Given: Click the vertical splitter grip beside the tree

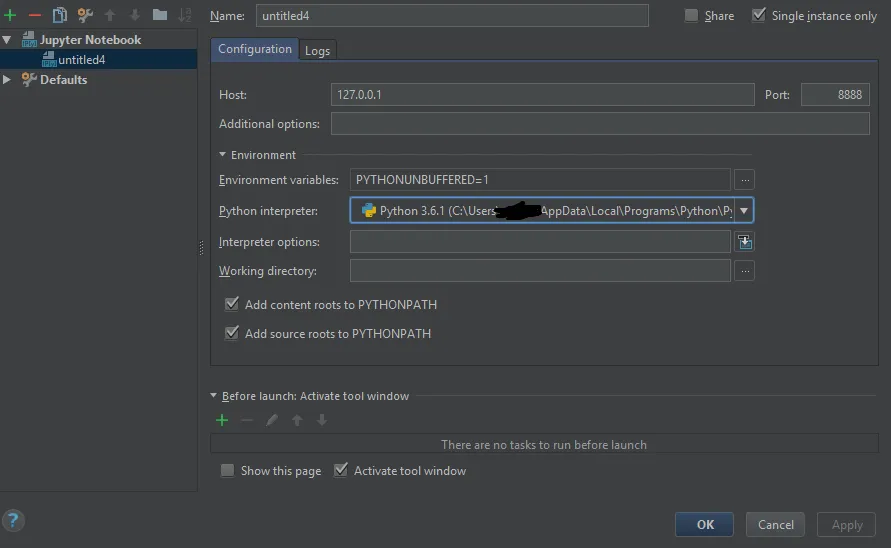Looking at the screenshot, I should coord(201,248).
